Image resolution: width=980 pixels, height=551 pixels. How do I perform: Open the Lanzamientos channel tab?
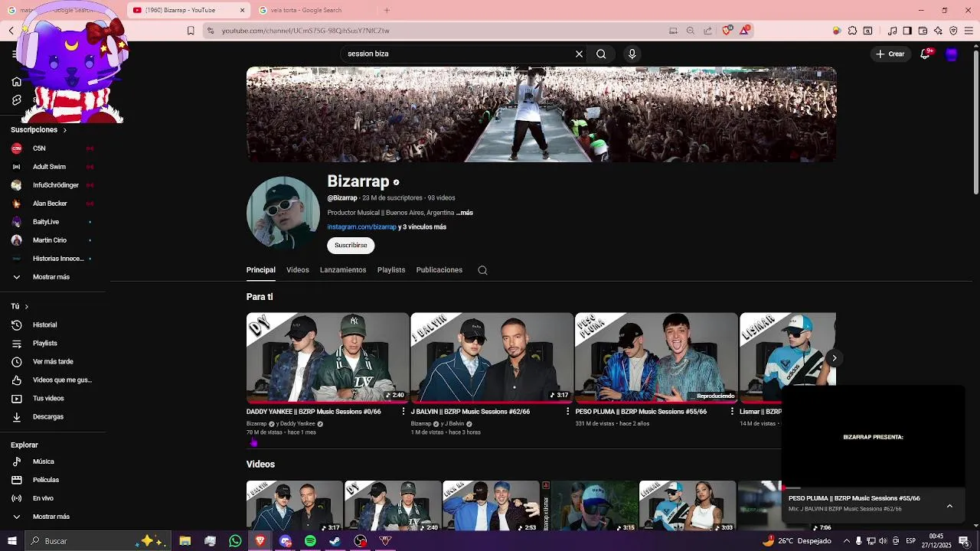[343, 270]
